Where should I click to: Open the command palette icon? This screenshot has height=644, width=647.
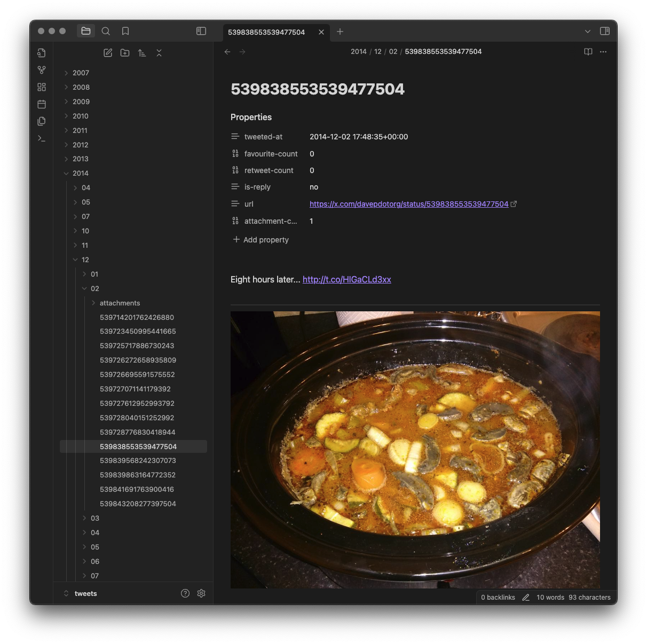pyautogui.click(x=42, y=138)
